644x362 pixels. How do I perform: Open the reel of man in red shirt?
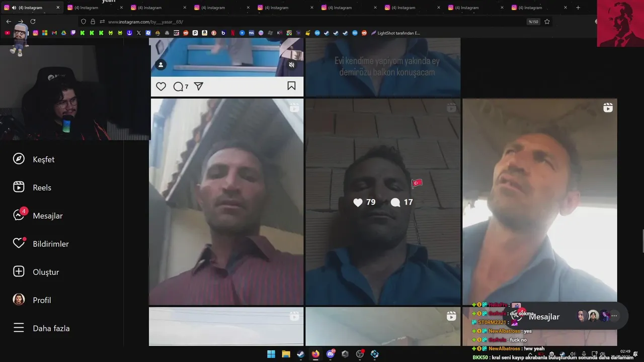(226, 201)
